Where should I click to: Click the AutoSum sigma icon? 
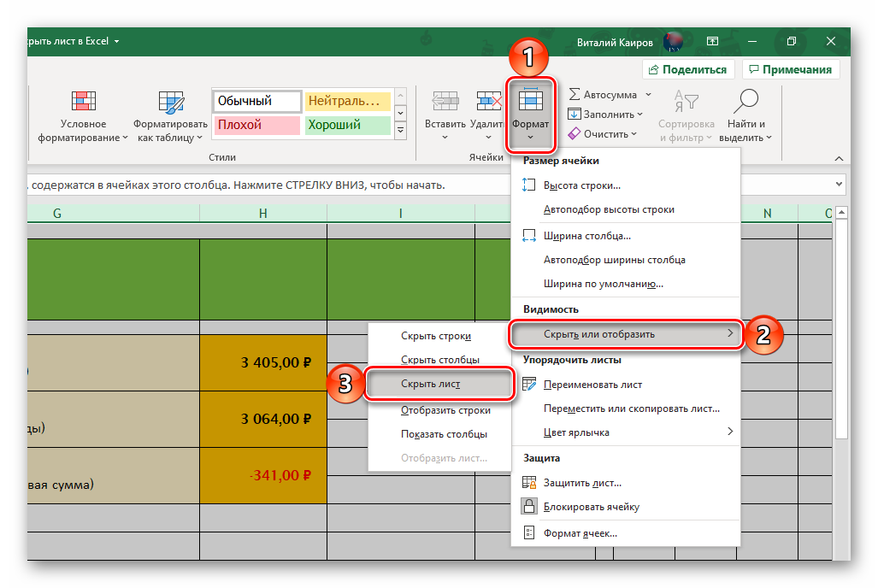pyautogui.click(x=575, y=94)
